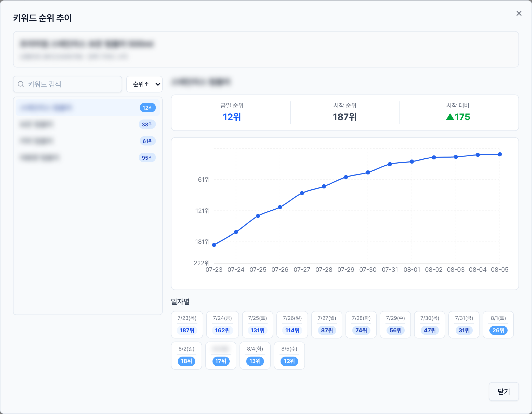Click the magnifier search icon

(x=21, y=84)
